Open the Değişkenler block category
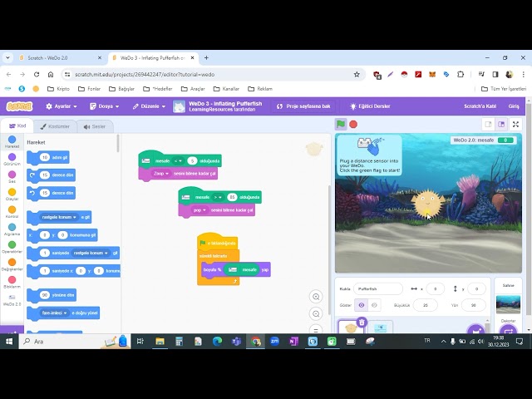The width and height of the screenshot is (532, 399). pos(12,264)
